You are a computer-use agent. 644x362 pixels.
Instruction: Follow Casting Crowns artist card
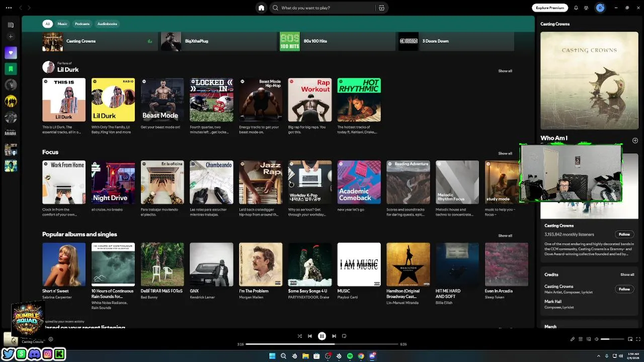click(x=624, y=234)
